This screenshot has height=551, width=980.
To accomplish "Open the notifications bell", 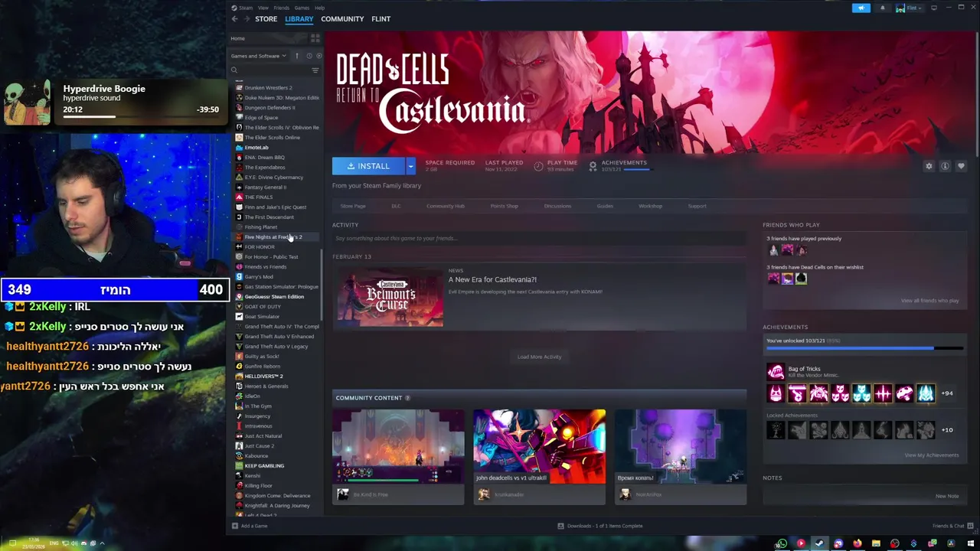I will point(882,8).
